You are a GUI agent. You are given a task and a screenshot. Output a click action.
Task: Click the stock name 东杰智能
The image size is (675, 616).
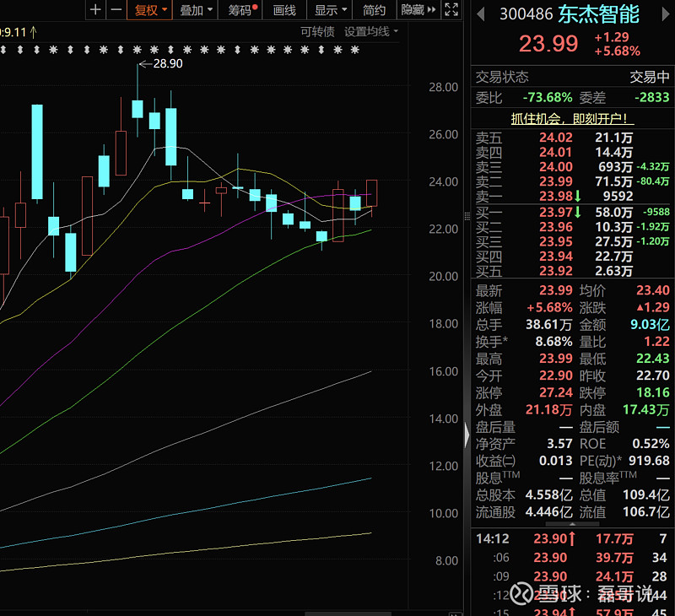point(598,14)
